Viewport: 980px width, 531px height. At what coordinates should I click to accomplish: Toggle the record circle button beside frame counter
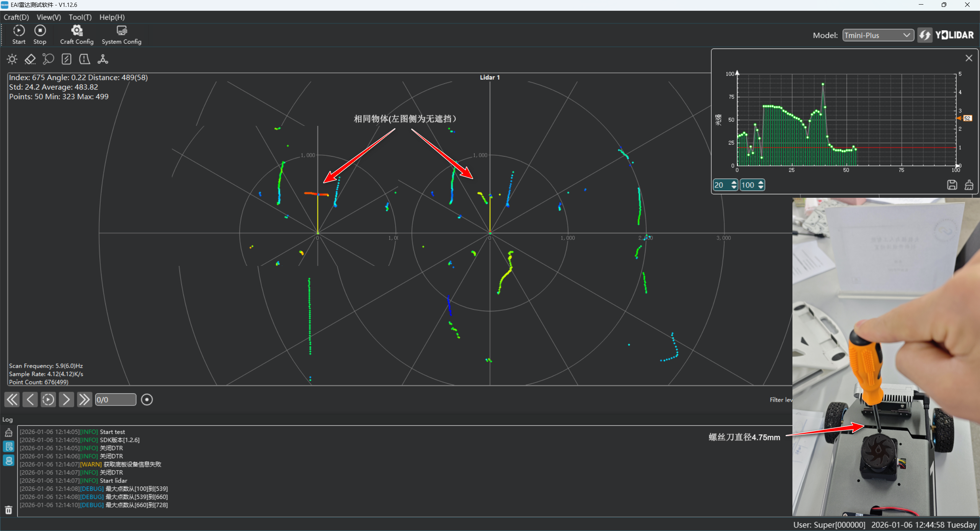(147, 400)
